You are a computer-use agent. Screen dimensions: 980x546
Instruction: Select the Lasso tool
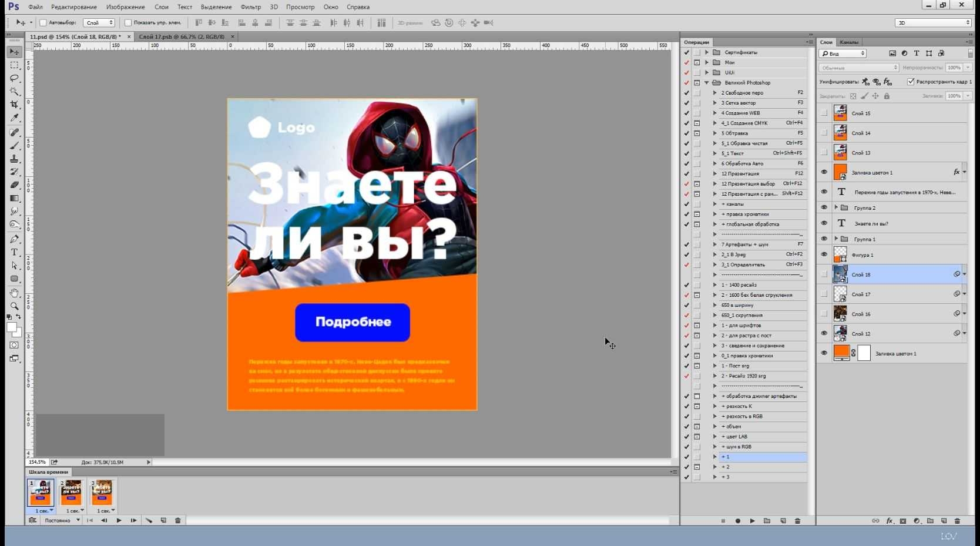pyautogui.click(x=14, y=78)
